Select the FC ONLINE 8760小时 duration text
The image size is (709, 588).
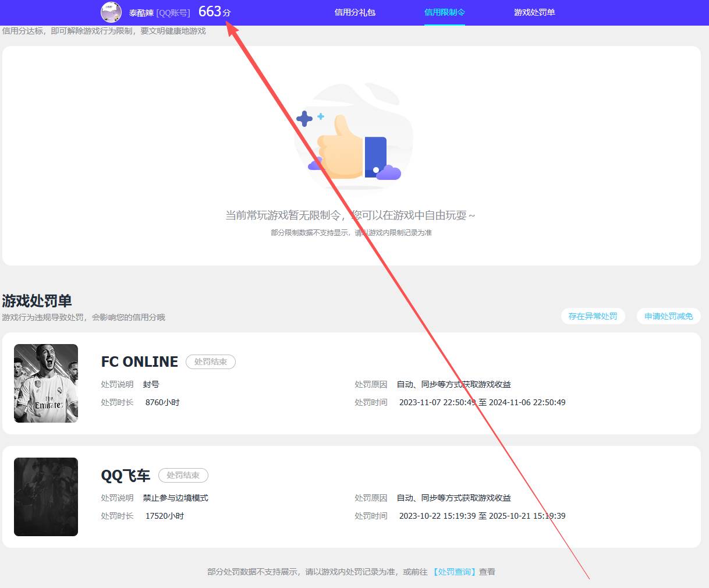162,402
